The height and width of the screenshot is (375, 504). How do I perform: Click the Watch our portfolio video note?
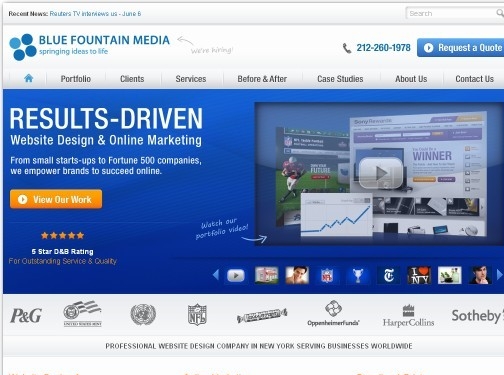222,228
